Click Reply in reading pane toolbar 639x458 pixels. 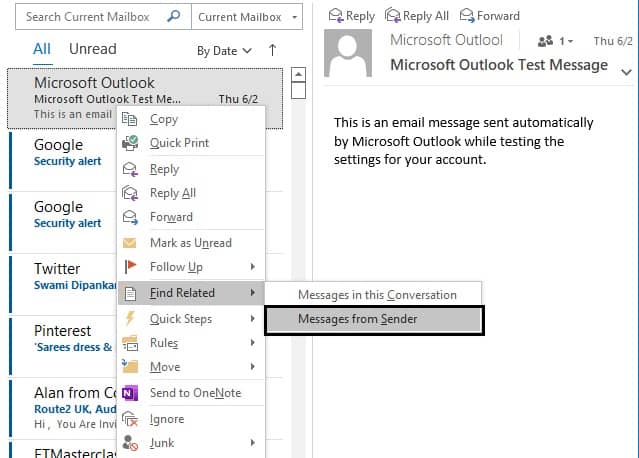coord(351,16)
